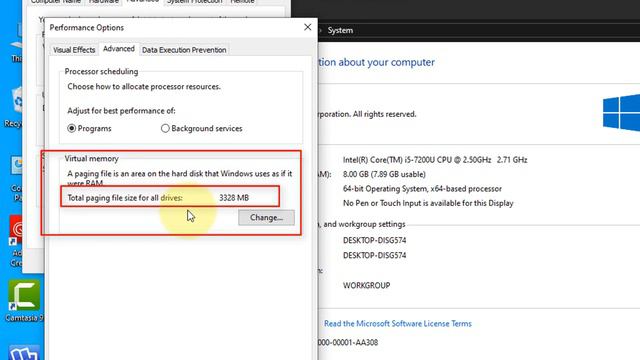Click the Virtual memory group label
The height and width of the screenshot is (360, 640).
(x=91, y=158)
